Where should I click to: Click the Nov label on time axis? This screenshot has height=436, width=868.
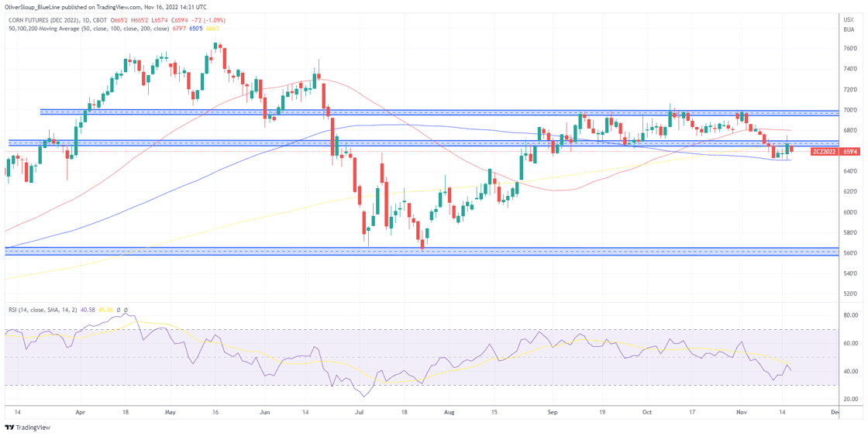[741, 412]
